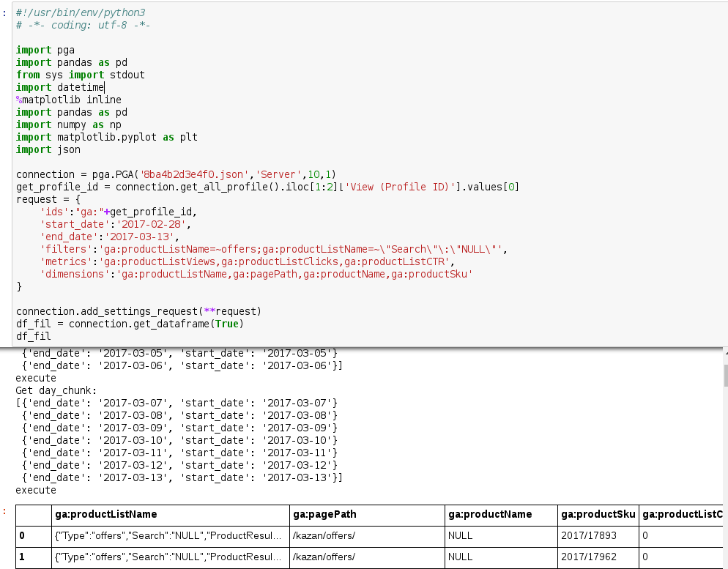Click the '8ba4b2d3e4f0.json' string in code
The image size is (728, 569).
pos(195,174)
